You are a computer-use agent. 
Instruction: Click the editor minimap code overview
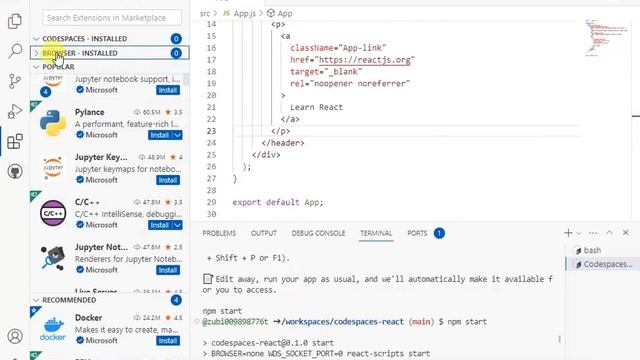pos(607,38)
